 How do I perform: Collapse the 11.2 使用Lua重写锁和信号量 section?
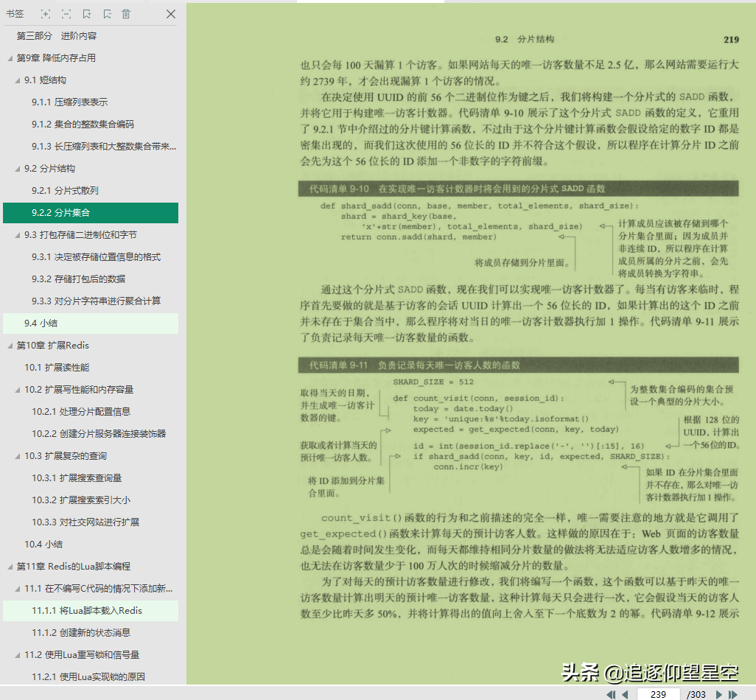coord(18,655)
